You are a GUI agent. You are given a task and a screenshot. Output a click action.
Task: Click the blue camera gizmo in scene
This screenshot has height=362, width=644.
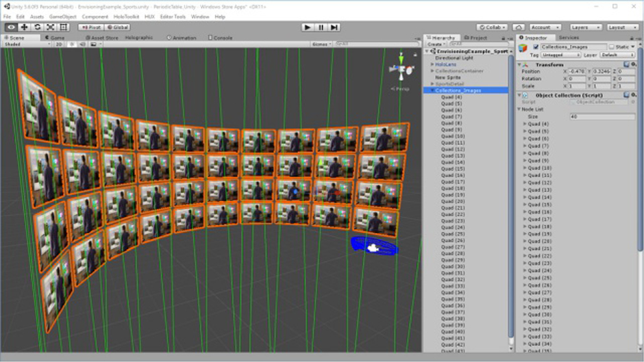click(374, 246)
